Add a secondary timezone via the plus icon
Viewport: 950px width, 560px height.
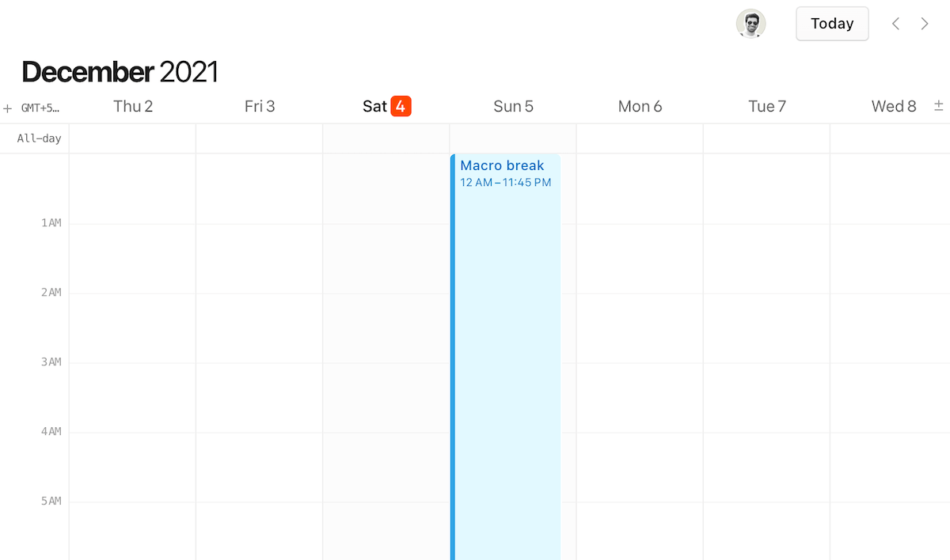click(x=8, y=108)
